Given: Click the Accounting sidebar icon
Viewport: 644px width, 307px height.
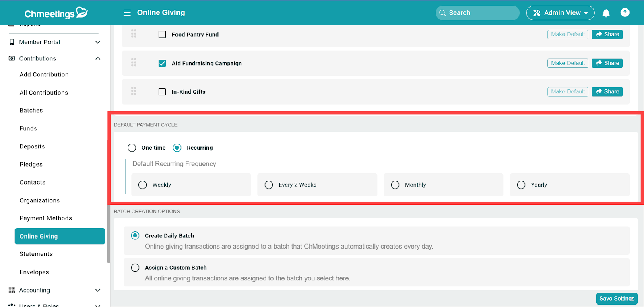Looking at the screenshot, I should click(12, 290).
